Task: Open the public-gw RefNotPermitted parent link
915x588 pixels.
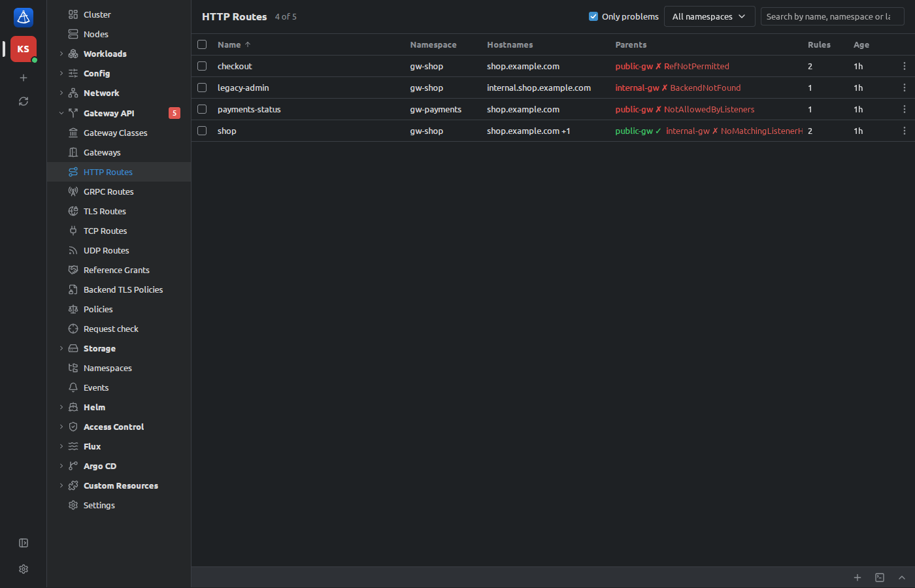Action: (x=672, y=66)
